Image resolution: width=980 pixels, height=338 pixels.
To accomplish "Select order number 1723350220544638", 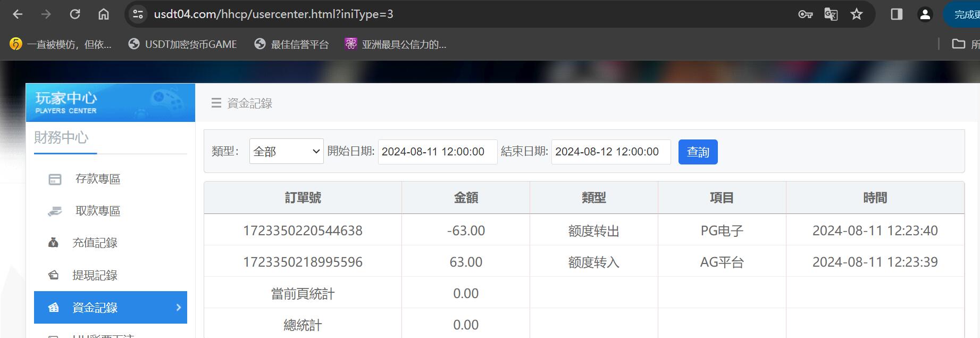I will (303, 230).
